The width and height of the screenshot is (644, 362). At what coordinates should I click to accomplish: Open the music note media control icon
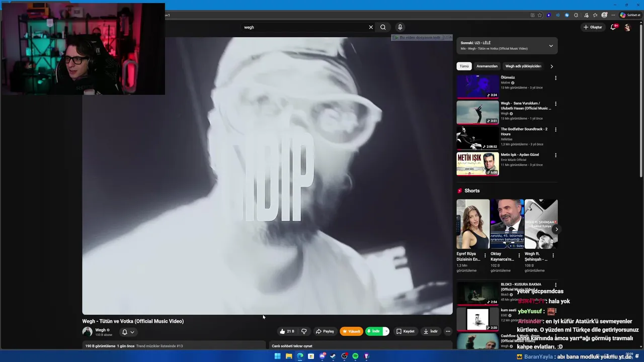point(586,15)
